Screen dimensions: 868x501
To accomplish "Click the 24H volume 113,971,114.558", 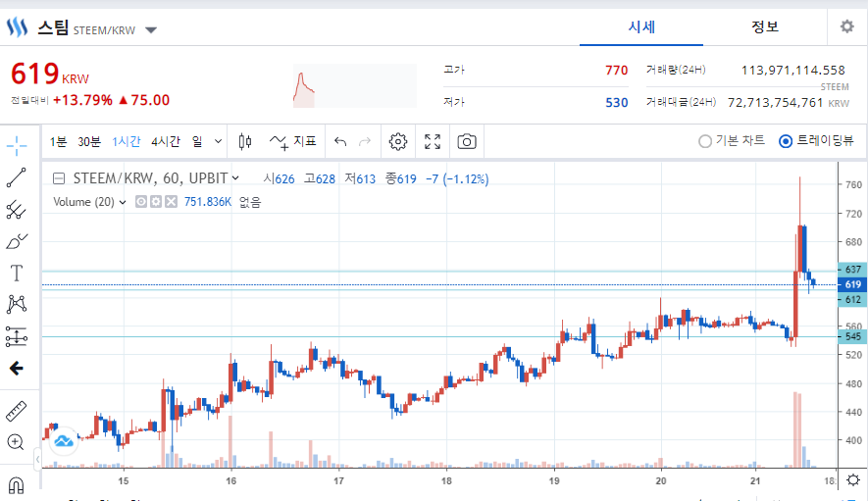I will pos(792,71).
